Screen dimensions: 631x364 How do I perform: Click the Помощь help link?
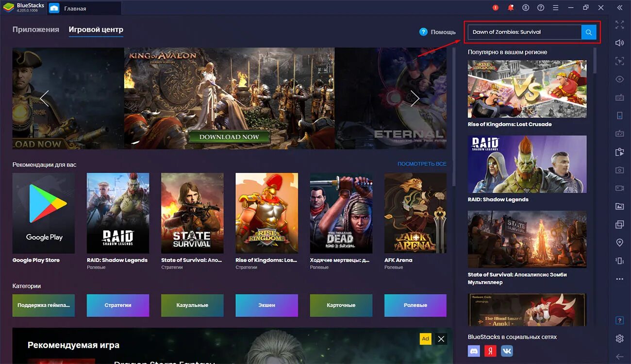(x=437, y=32)
